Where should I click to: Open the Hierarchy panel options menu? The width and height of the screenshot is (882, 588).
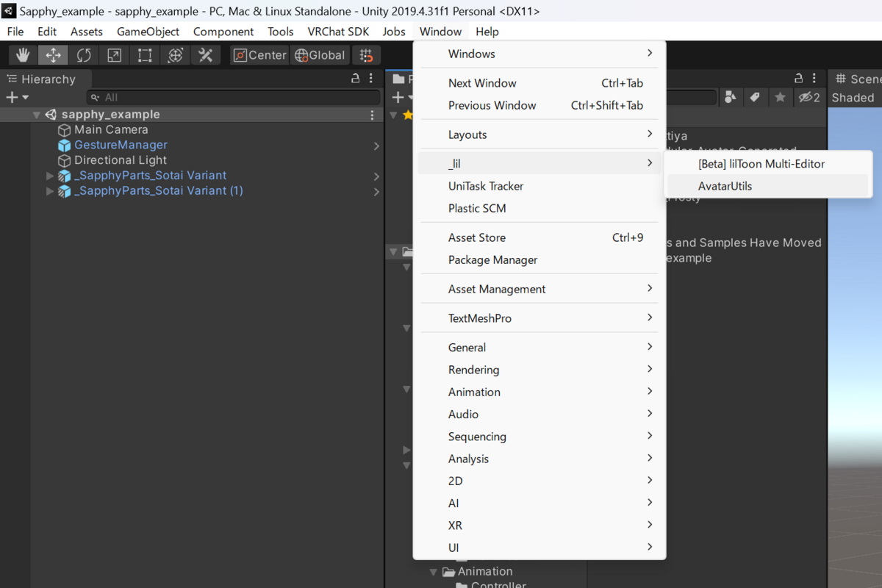click(x=372, y=79)
